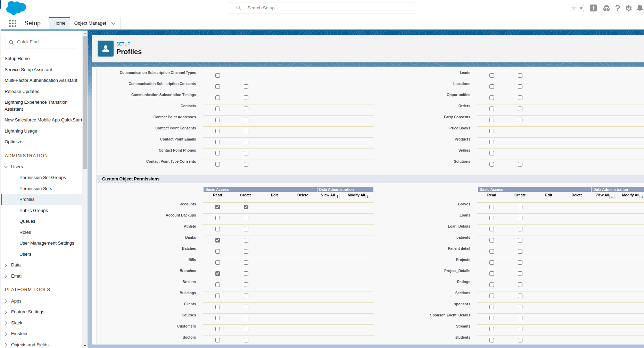The width and height of the screenshot is (644, 348).
Task: Open the Global Actions plus icon
Action: click(593, 8)
